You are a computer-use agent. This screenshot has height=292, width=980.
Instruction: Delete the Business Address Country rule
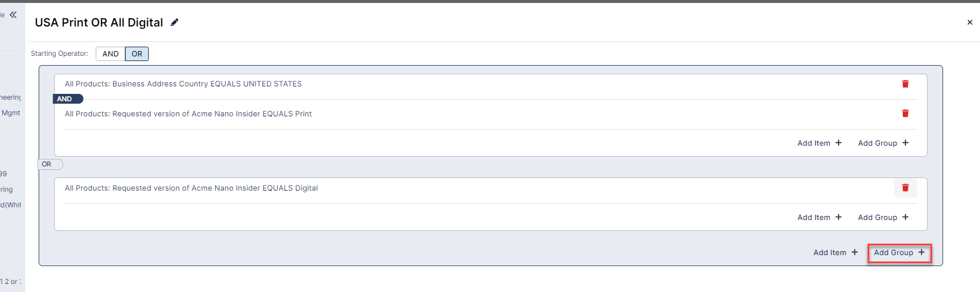(905, 84)
